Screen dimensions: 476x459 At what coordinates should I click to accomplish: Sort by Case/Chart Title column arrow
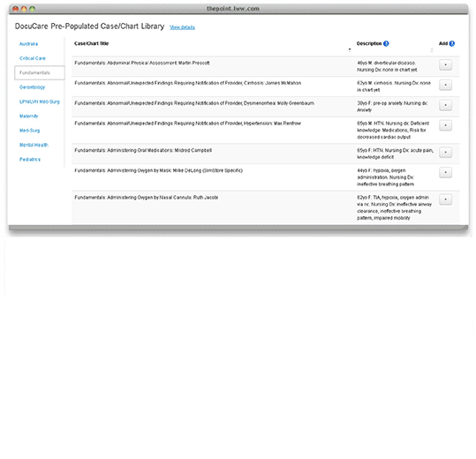(x=350, y=50)
